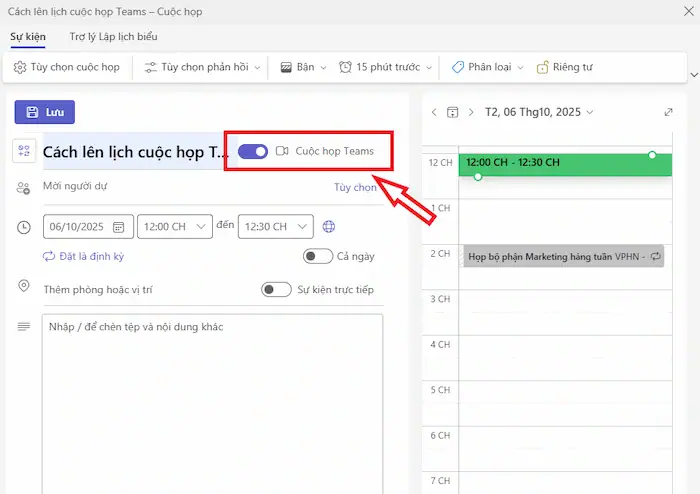Disable the Cuộc họp Teams toggle
This screenshot has height=494, width=700.
tap(253, 151)
